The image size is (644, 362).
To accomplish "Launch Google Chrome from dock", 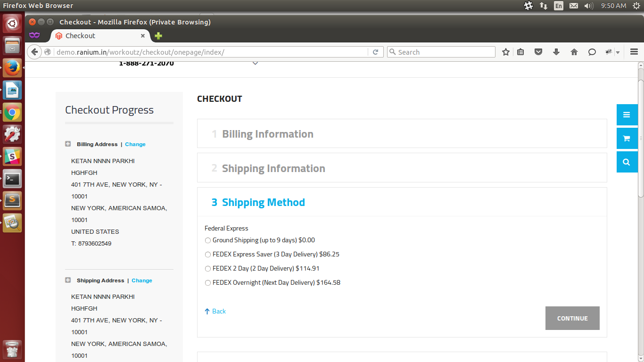I will point(12,112).
